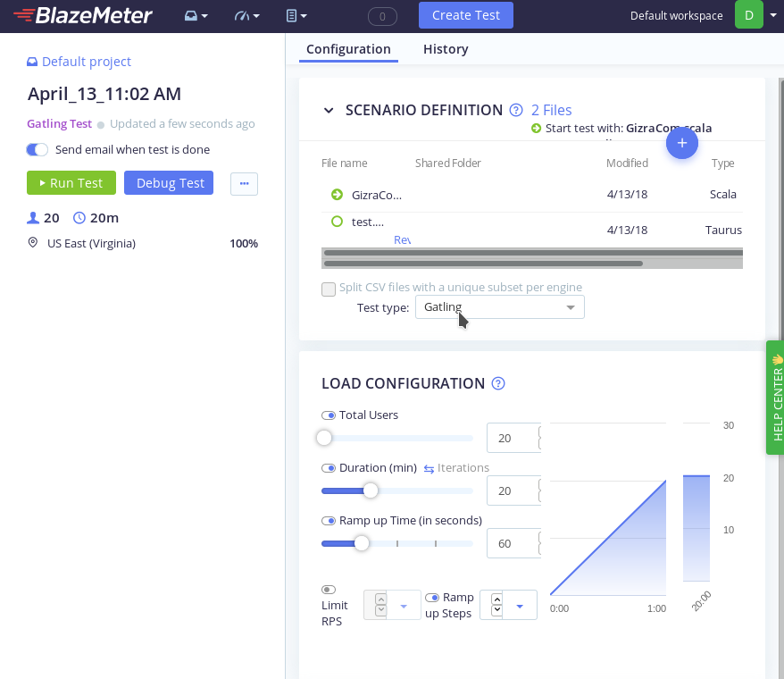
Task: Click the Scenario Definition help icon
Action: pos(516,111)
